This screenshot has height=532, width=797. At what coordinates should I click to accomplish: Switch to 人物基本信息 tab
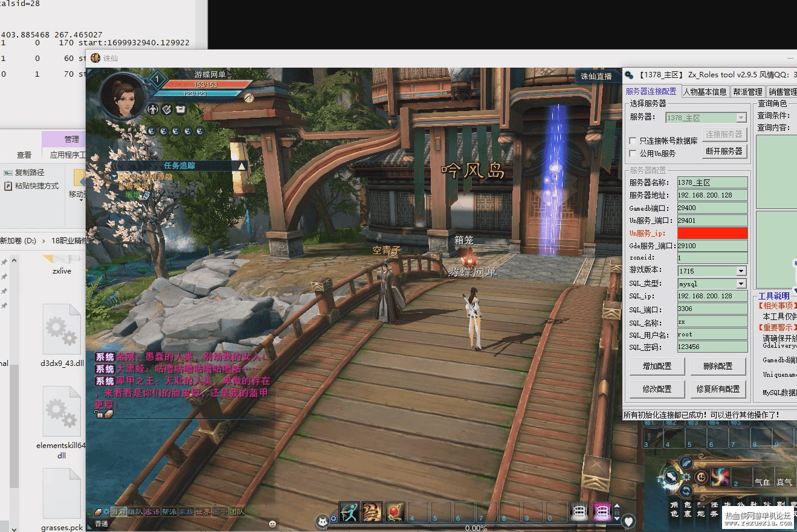tap(705, 92)
